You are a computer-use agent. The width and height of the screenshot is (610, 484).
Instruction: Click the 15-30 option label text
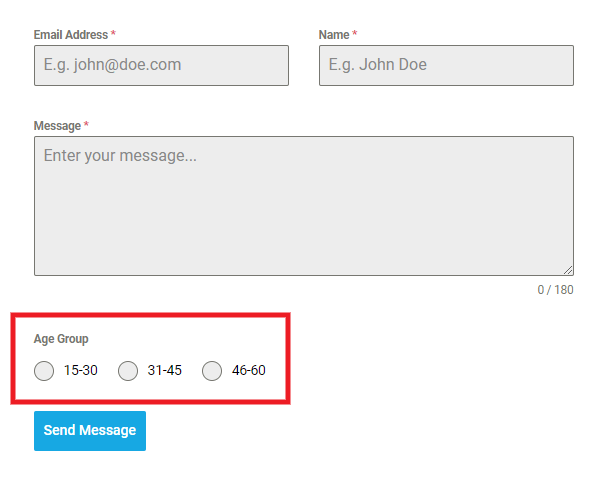[x=81, y=370]
